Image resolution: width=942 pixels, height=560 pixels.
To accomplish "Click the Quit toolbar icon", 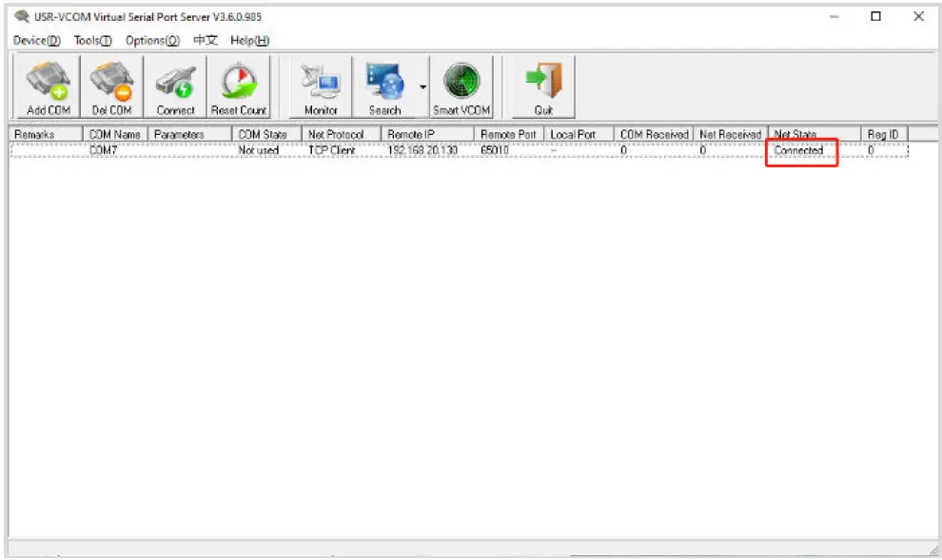I will [x=543, y=87].
